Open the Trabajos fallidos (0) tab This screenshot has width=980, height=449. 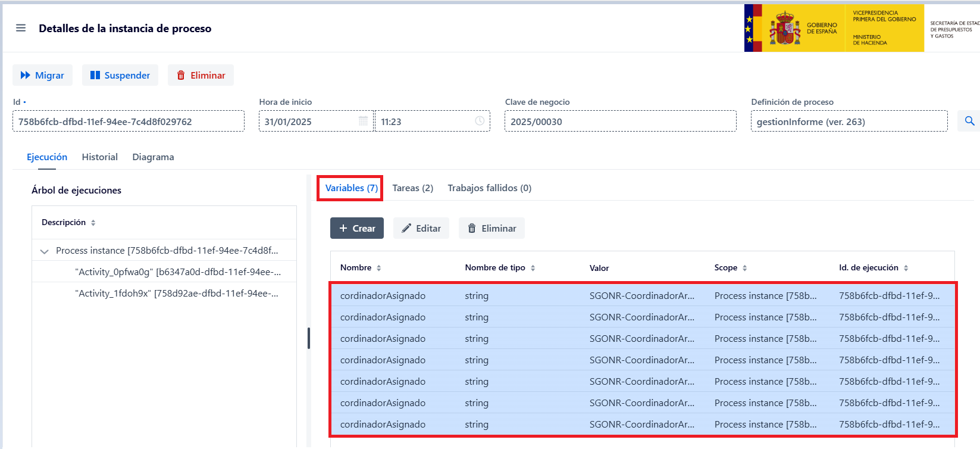click(490, 188)
